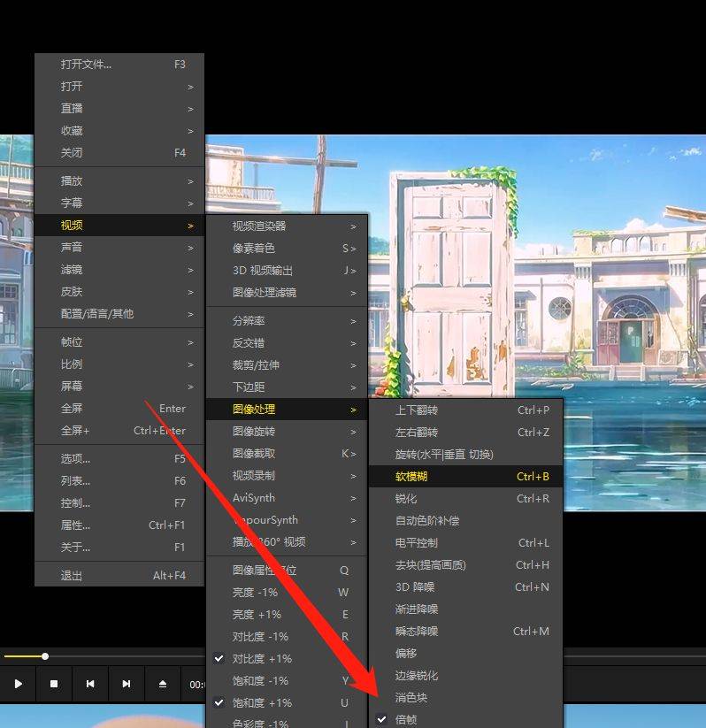The width and height of the screenshot is (706, 728).
Task: Expand the 打开 submenu
Action: [119, 87]
